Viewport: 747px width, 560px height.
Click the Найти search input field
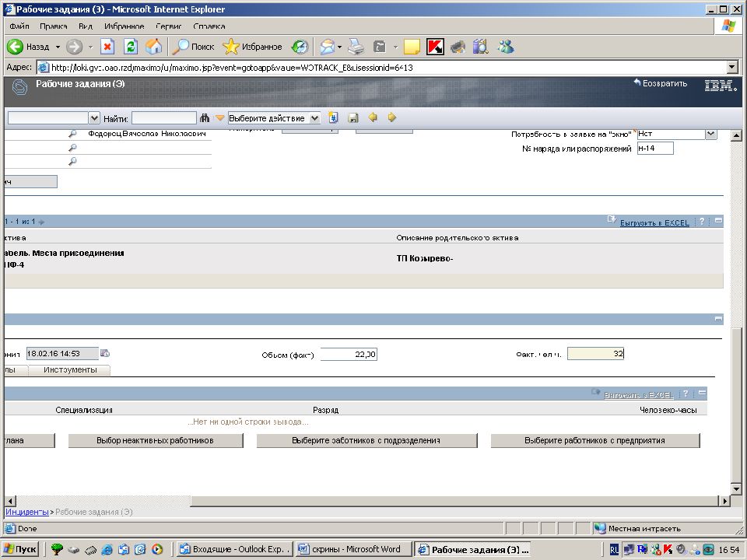coord(164,117)
